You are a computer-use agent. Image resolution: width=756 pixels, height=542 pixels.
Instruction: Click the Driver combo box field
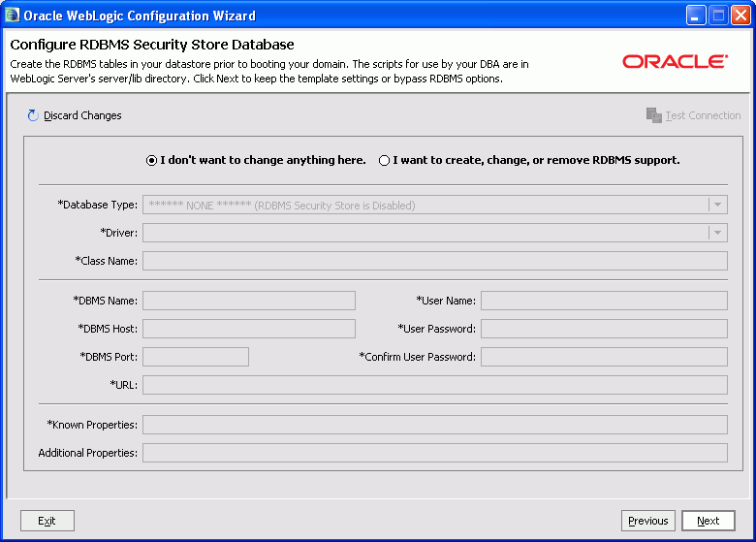[435, 233]
